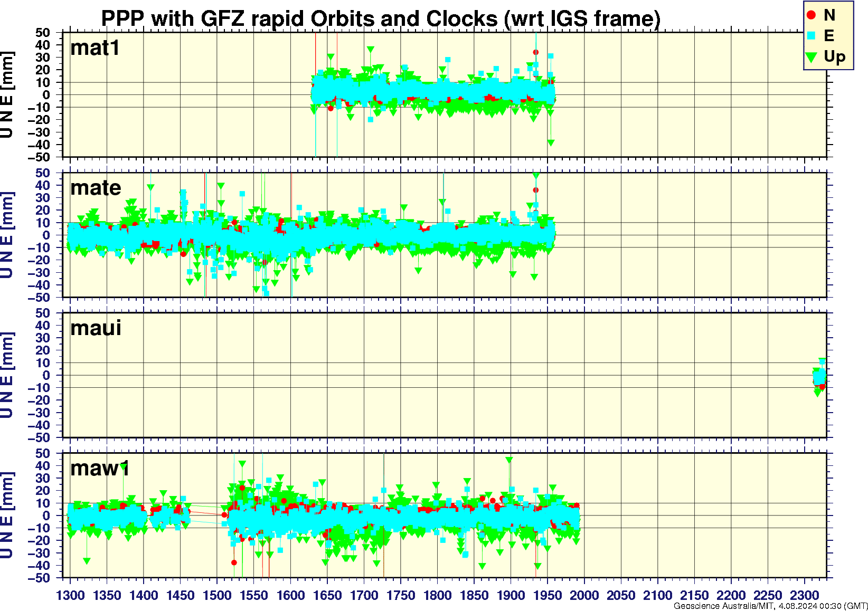This screenshot has width=868, height=611.
Task: Click x-axis tick label 1750
Action: [401, 595]
